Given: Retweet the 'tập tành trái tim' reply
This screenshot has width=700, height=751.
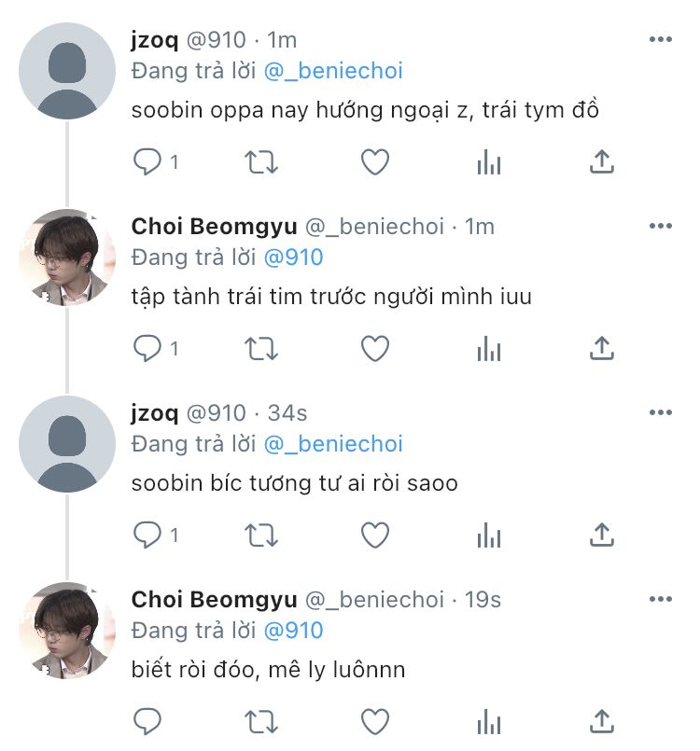Looking at the screenshot, I should pos(260,349).
